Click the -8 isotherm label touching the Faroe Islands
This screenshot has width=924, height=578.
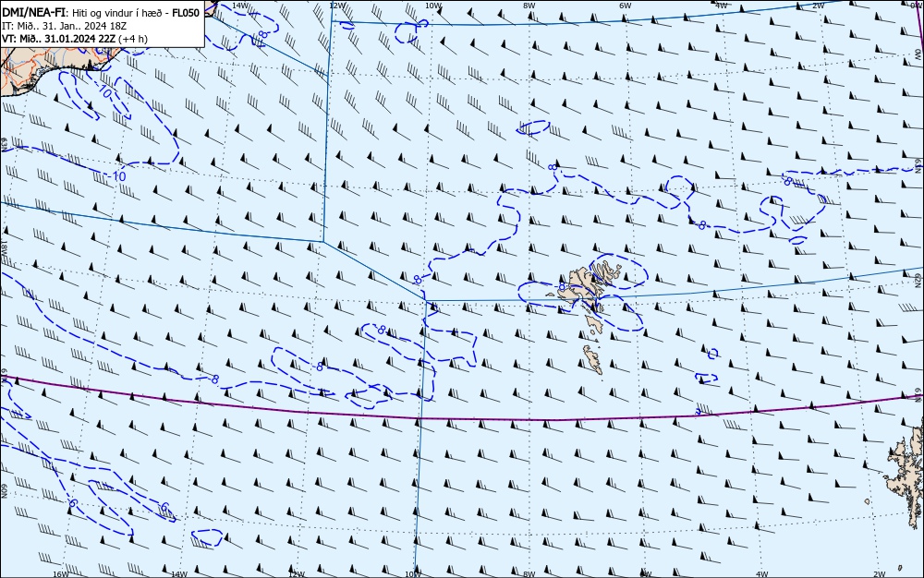click(562, 286)
